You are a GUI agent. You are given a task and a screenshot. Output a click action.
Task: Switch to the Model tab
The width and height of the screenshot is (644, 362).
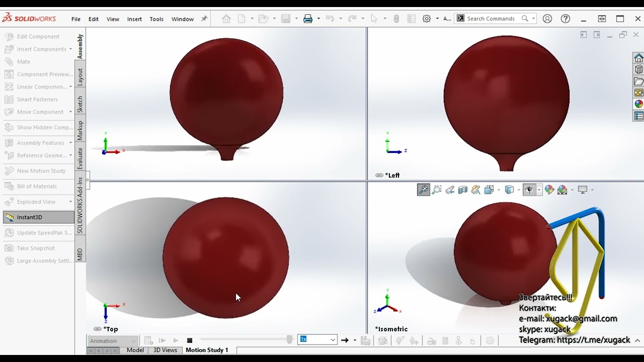tap(135, 350)
